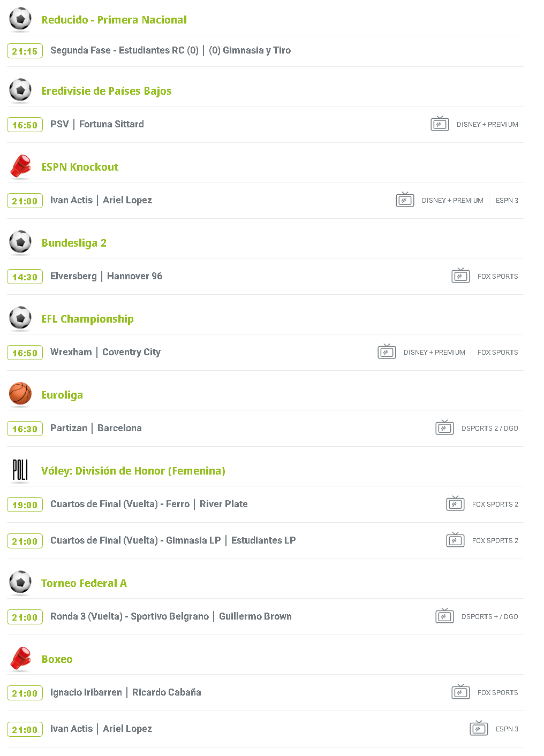This screenshot has height=756, width=544.
Task: Select the Ferro vs River Plate match
Action: pos(149,504)
